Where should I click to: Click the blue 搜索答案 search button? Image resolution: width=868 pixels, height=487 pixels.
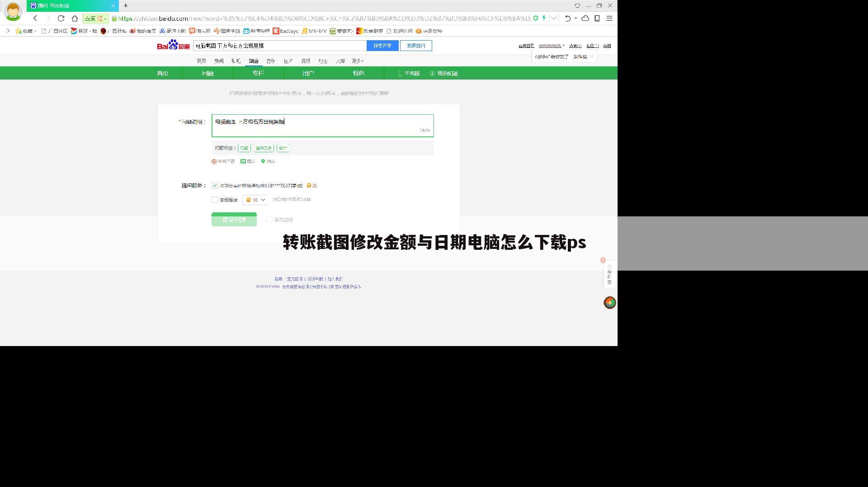[x=382, y=46]
